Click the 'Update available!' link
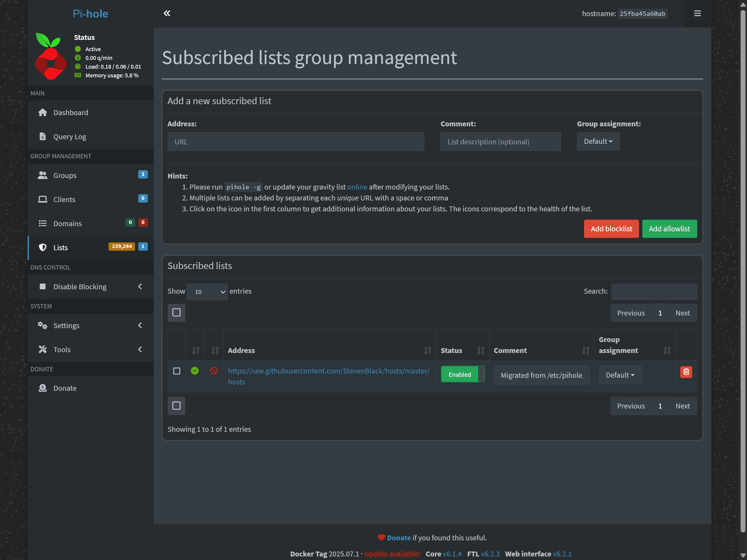The width and height of the screenshot is (747, 560). point(392,554)
